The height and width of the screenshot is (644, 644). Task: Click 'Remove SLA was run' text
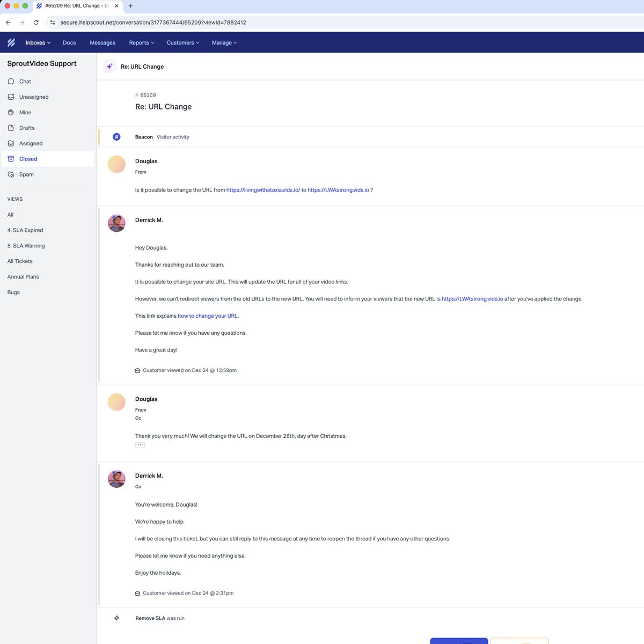(x=160, y=618)
